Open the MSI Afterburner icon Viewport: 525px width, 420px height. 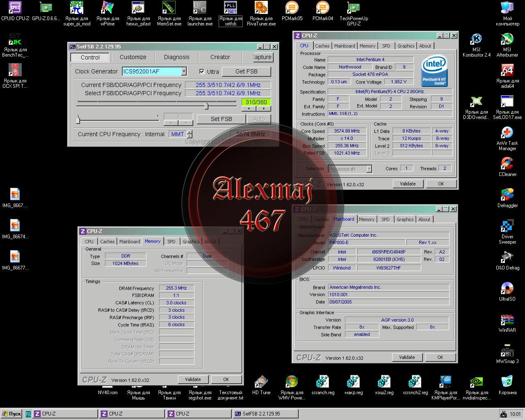point(507,39)
